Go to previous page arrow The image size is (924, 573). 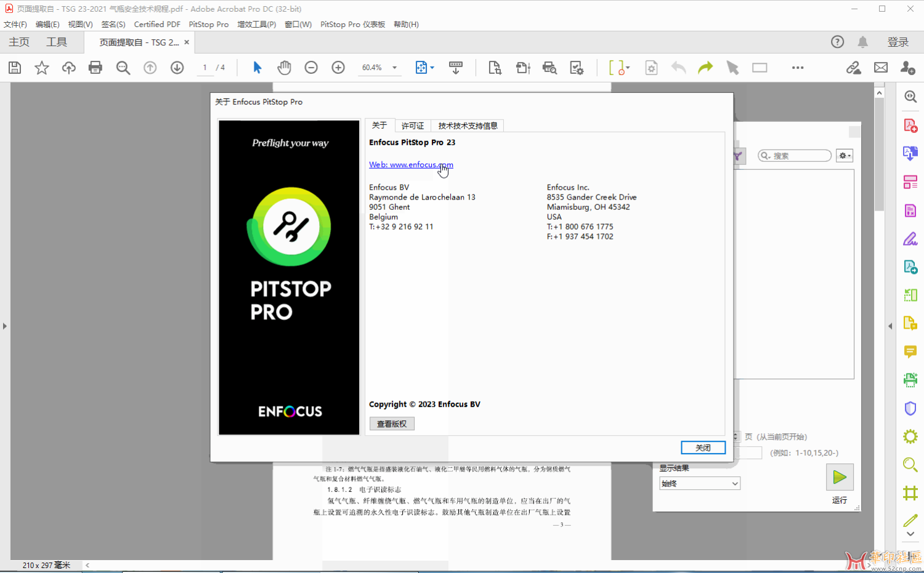tap(150, 68)
